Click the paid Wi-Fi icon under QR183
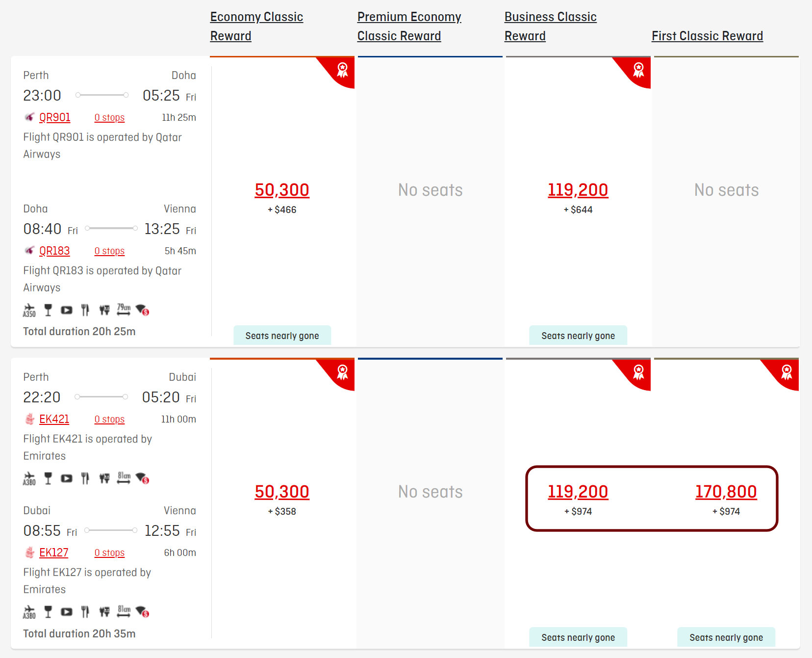 pos(143,310)
